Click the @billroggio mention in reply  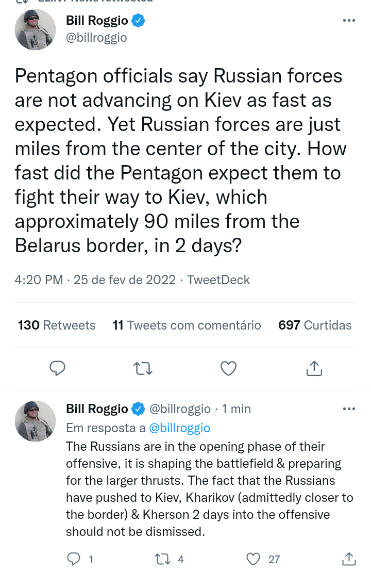[179, 428]
